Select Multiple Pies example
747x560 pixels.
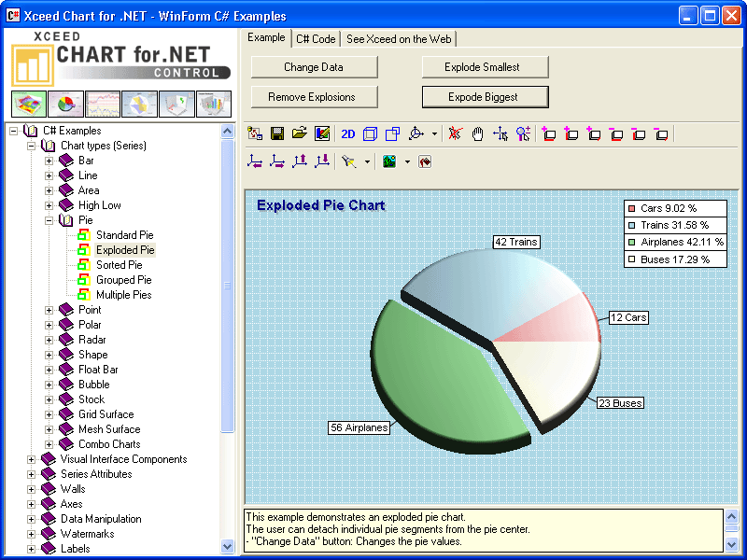123,295
